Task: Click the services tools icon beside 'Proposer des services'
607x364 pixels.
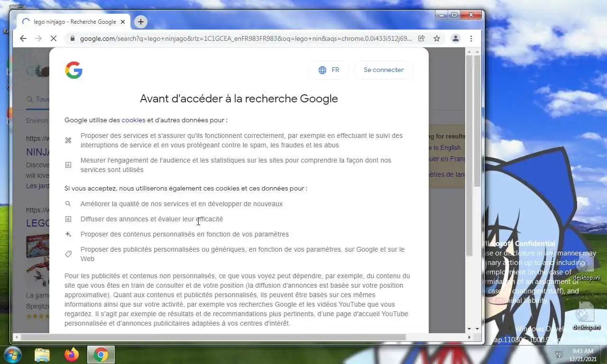Action: click(x=68, y=140)
